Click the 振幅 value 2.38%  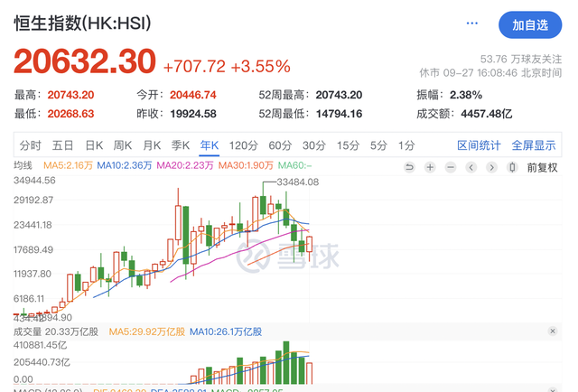466,95
